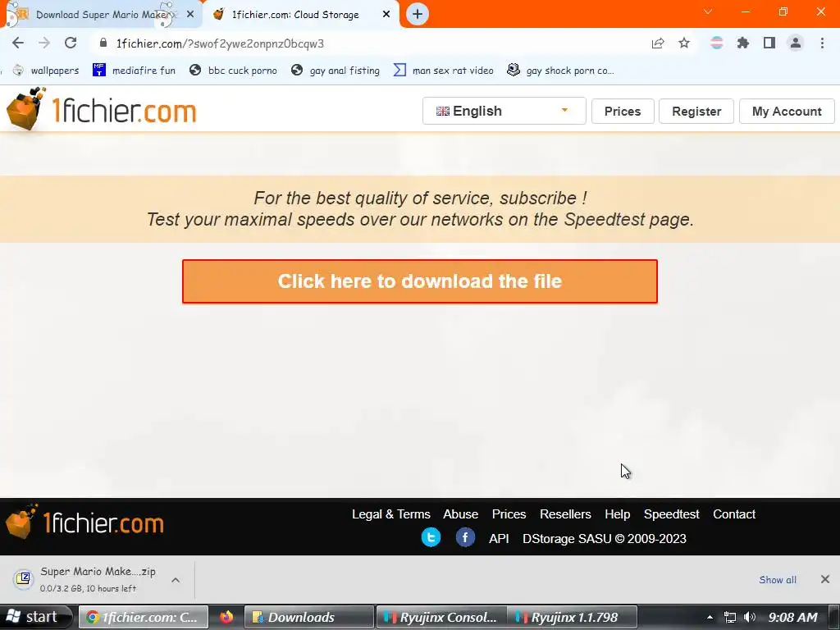Click the Facebook icon in footer
The image size is (840, 630).
tap(465, 537)
